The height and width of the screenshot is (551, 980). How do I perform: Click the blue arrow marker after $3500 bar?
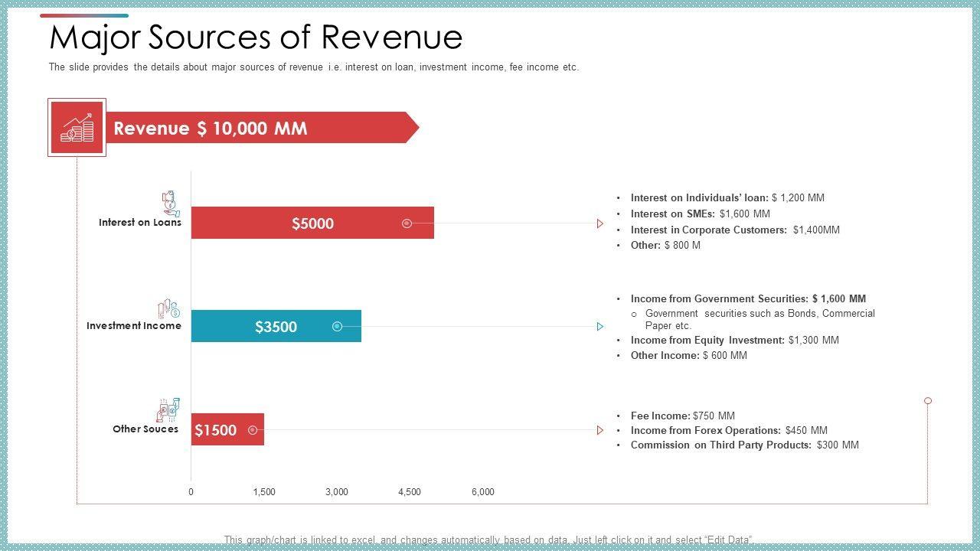600,327
